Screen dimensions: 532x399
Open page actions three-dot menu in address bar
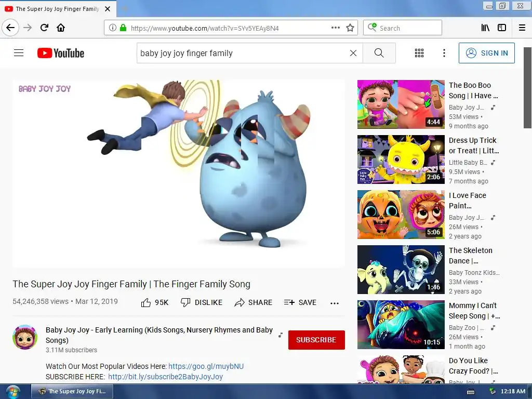(335, 28)
